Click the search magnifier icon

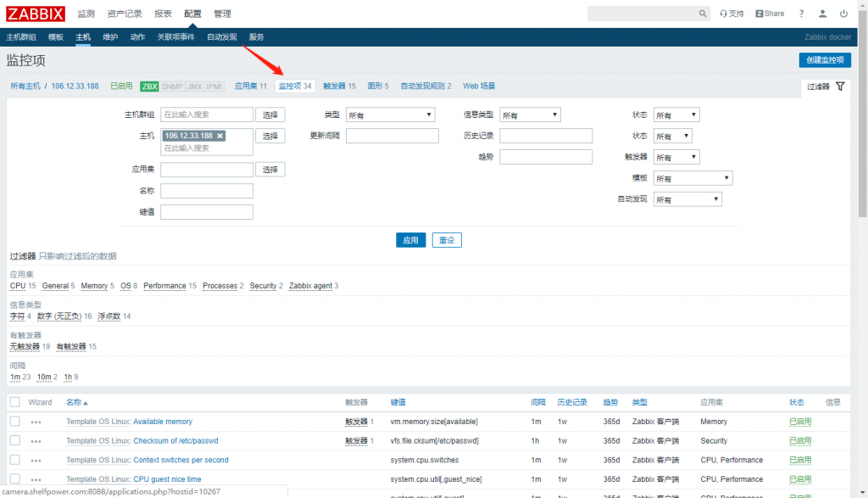pyautogui.click(x=703, y=14)
